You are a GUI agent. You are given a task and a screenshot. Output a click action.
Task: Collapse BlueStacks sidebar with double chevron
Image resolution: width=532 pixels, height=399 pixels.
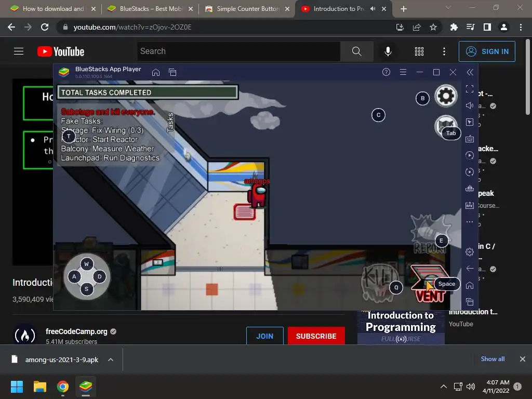pyautogui.click(x=470, y=72)
